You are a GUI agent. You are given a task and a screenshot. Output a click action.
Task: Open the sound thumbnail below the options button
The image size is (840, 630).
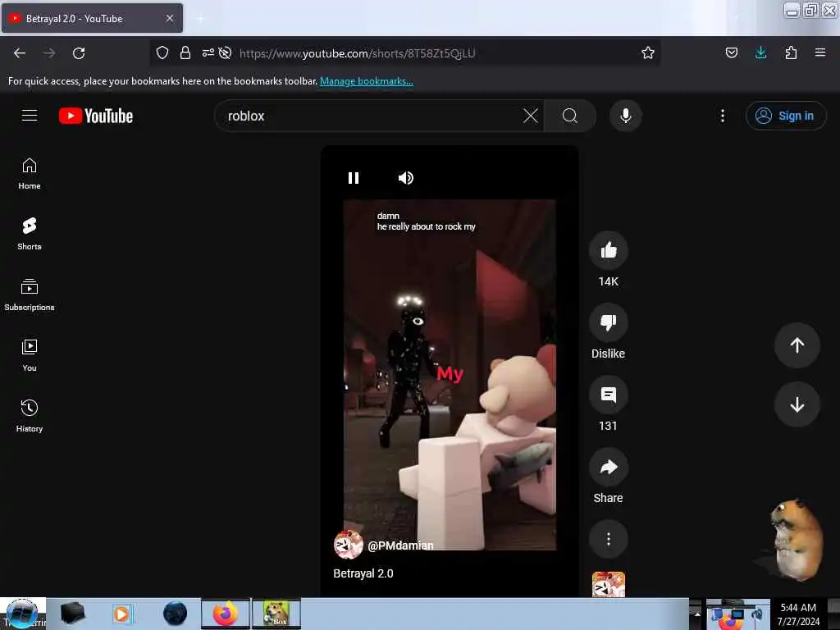pyautogui.click(x=608, y=584)
